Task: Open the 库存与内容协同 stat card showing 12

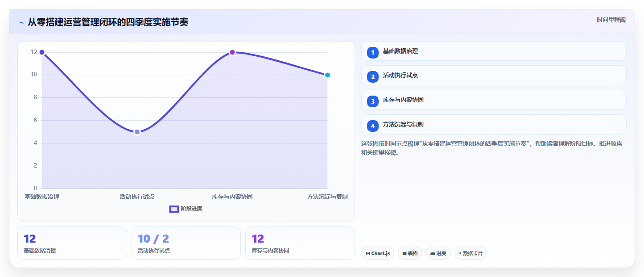Action: (x=300, y=243)
